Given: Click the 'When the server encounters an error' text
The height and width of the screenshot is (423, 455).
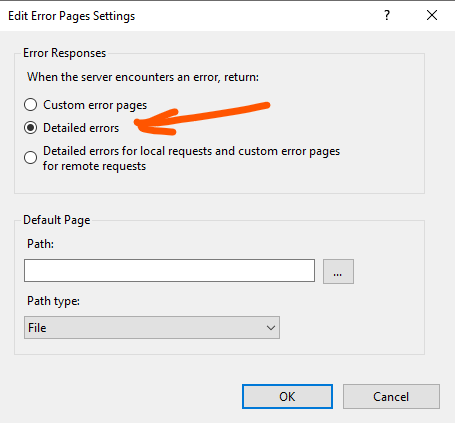Looking at the screenshot, I should tap(123, 77).
